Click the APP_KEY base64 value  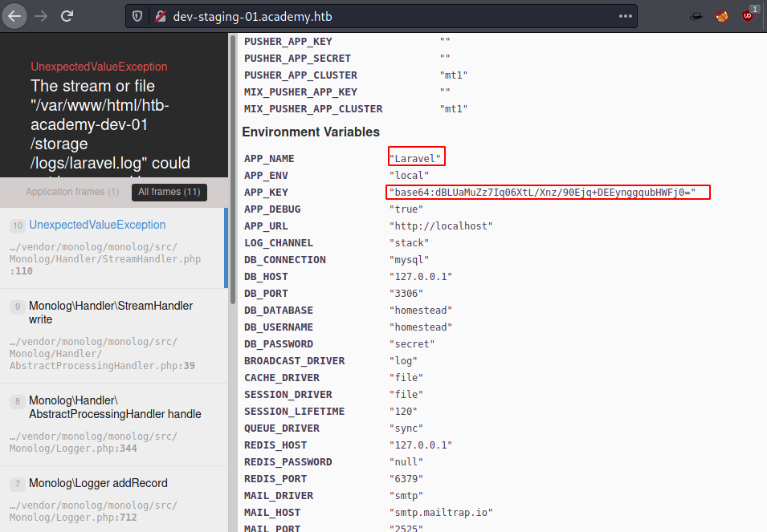[542, 193]
